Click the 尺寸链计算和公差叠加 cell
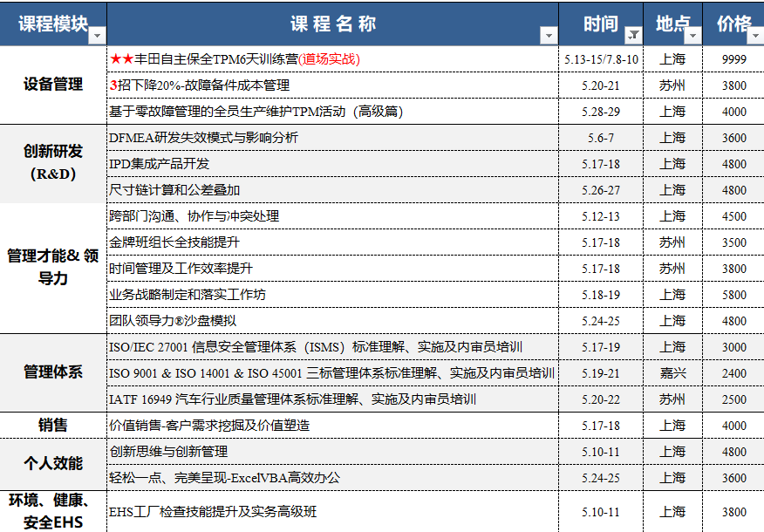Viewport: 764px width, 532px height. click(x=333, y=190)
